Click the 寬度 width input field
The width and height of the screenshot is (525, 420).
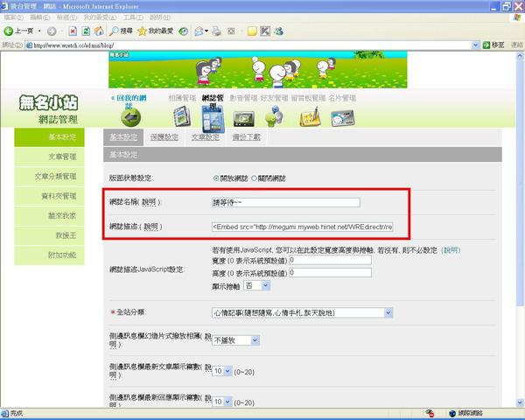coord(330,260)
